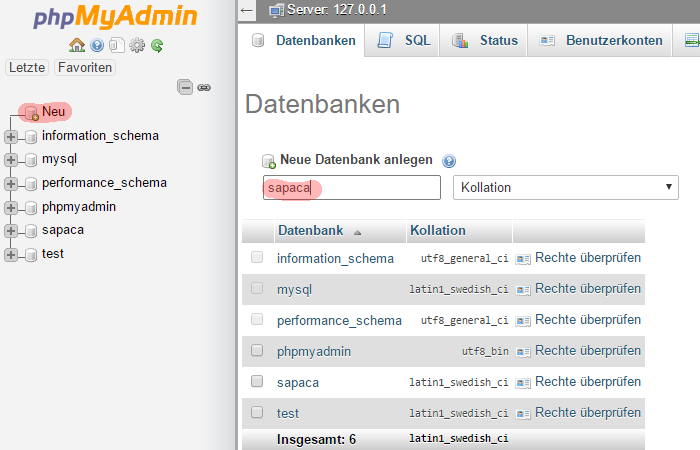This screenshot has width=700, height=450.
Task: Click the sort arrow on Datenbank column
Action: pos(357,233)
